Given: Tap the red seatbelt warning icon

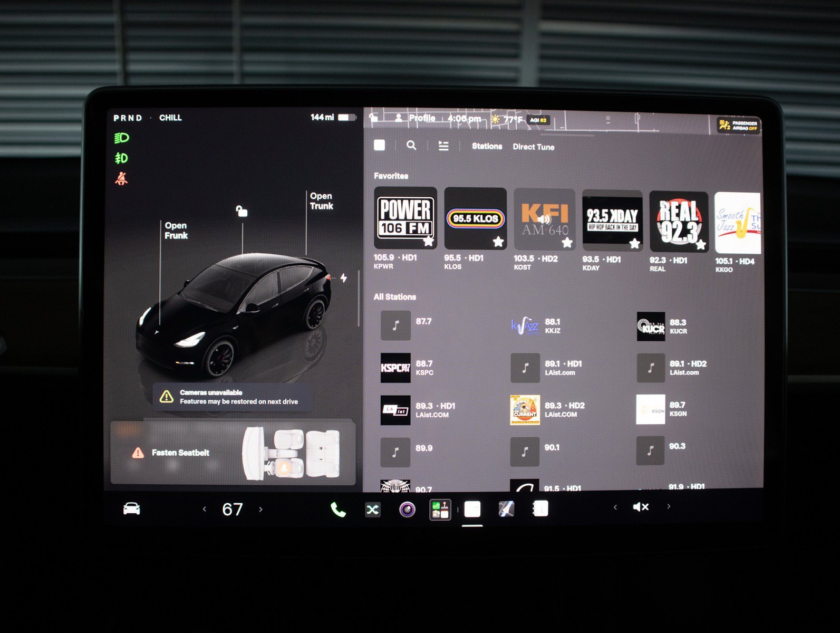Looking at the screenshot, I should (121, 178).
